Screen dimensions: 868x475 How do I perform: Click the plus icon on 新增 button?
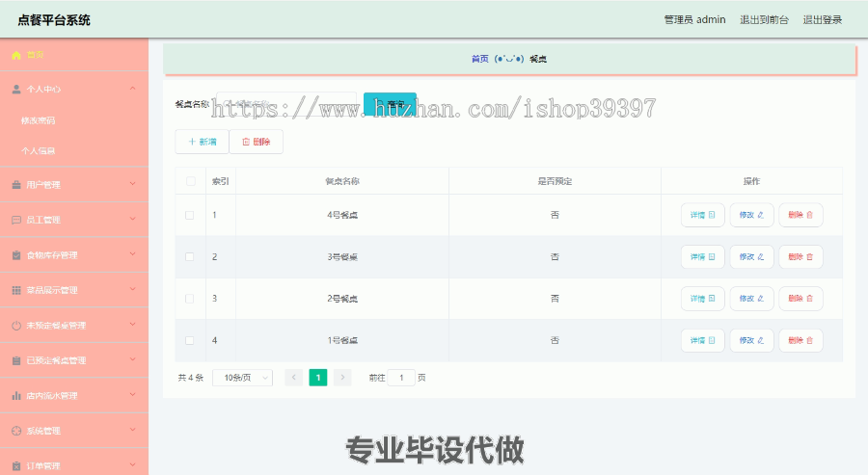point(192,142)
